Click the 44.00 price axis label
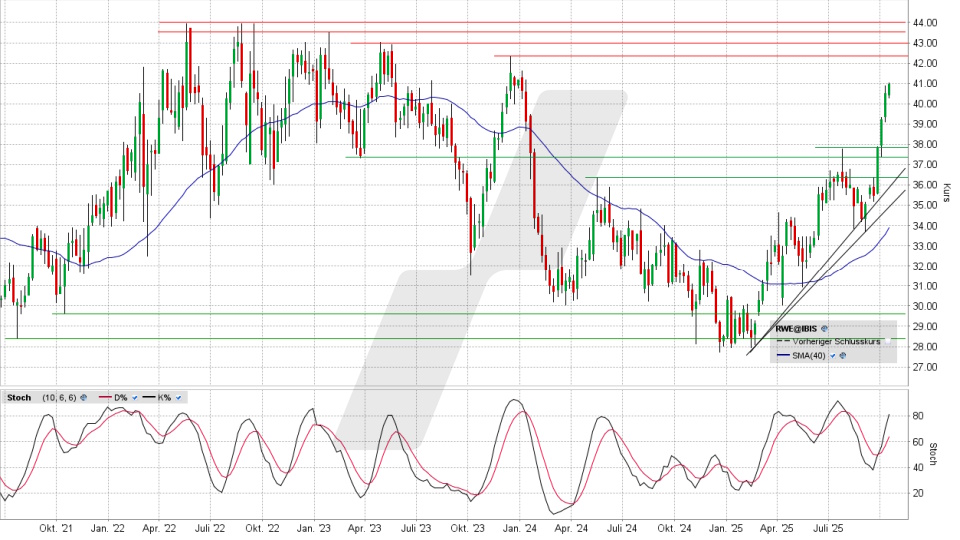Screen dimensions: 960x540 [x=924, y=23]
